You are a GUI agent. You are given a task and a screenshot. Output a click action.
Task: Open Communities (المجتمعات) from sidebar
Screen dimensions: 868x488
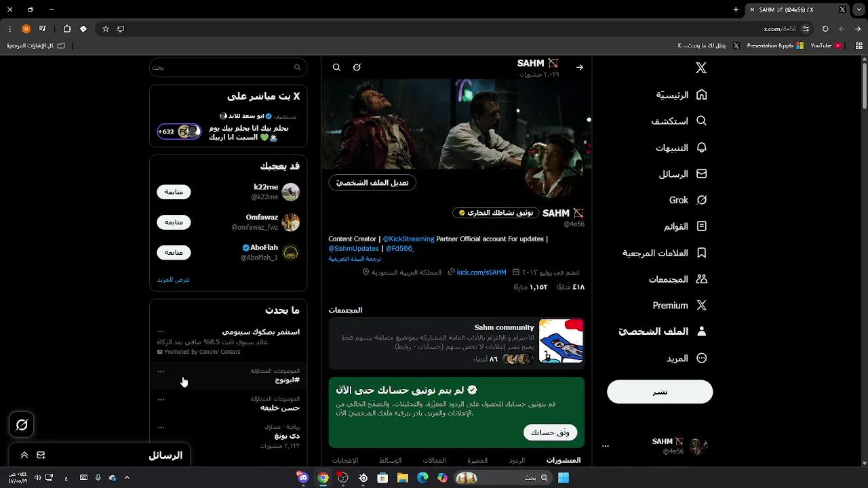coord(677,279)
